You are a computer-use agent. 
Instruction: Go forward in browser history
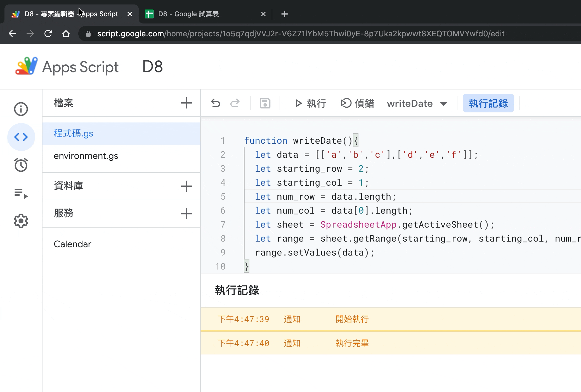click(30, 34)
